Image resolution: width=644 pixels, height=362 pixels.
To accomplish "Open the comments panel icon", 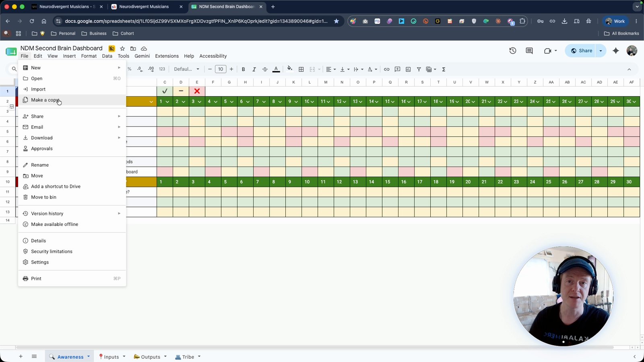I will point(529,51).
